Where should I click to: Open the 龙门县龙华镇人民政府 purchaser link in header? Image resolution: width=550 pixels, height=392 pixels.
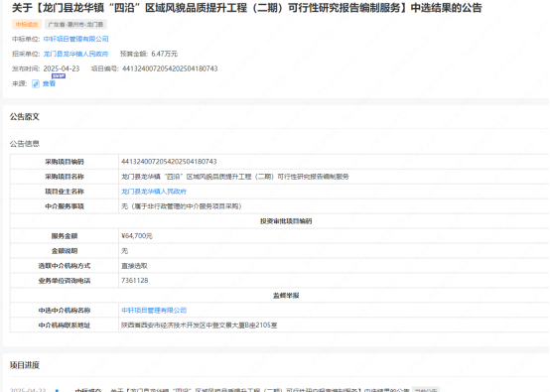click(75, 54)
